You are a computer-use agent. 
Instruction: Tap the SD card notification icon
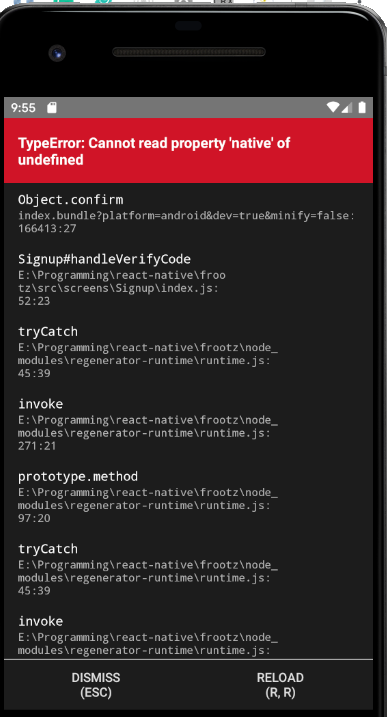(x=52, y=108)
